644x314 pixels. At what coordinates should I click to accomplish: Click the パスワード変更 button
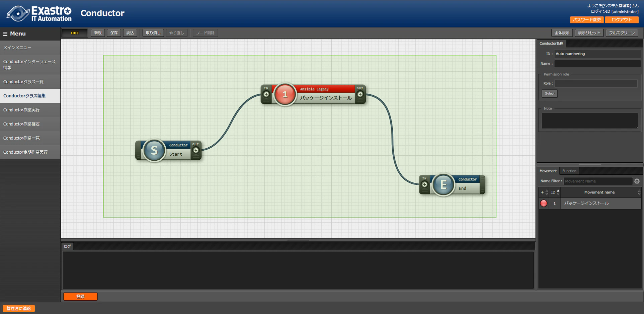coord(587,20)
